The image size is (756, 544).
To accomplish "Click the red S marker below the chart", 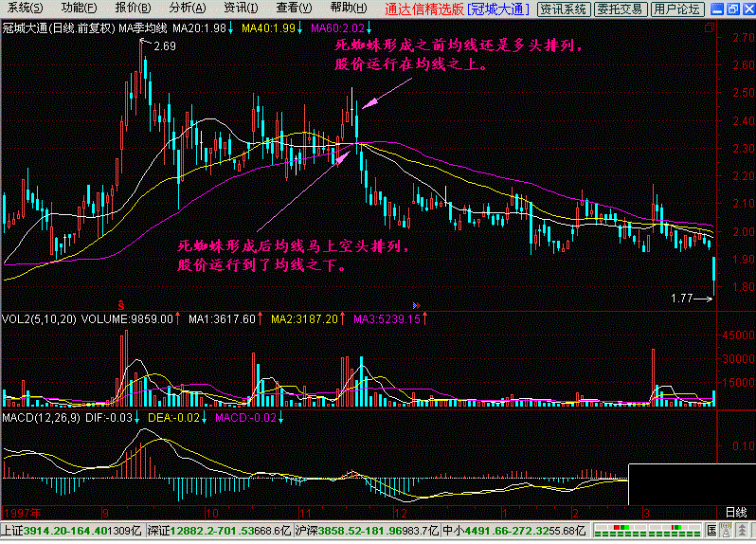I will point(121,305).
